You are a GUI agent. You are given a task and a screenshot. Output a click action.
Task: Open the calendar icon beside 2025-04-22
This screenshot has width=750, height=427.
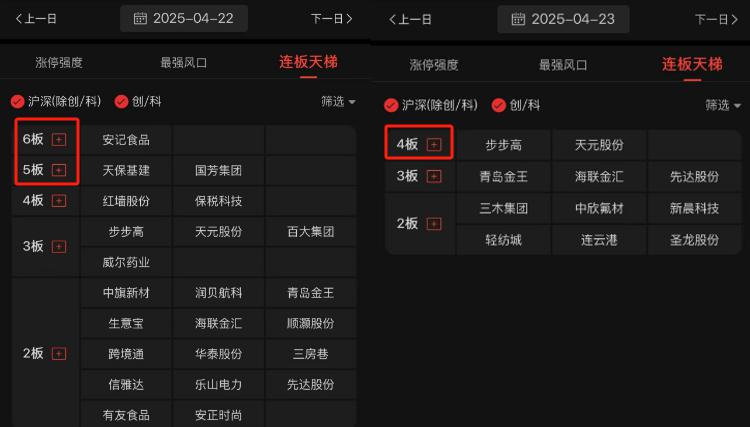pyautogui.click(x=140, y=19)
